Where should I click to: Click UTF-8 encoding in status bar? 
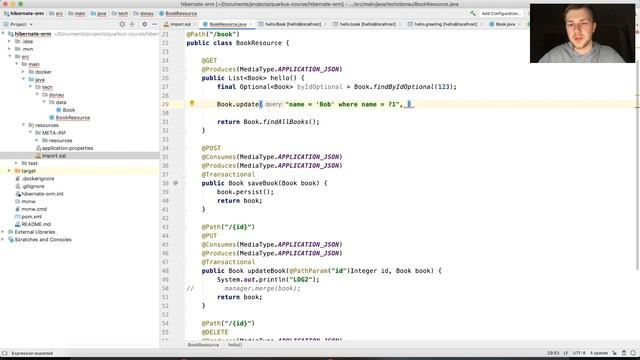point(579,353)
